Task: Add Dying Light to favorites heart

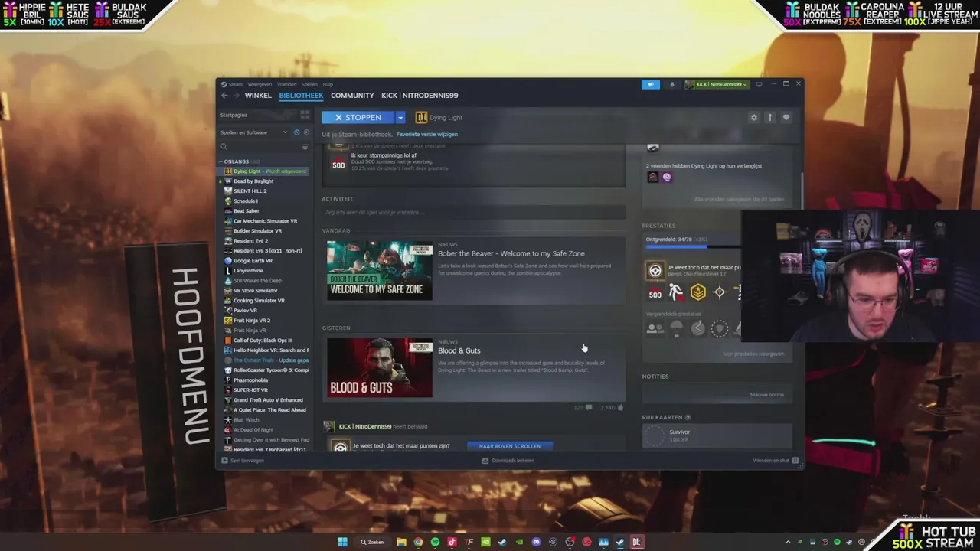Action: pos(786,117)
